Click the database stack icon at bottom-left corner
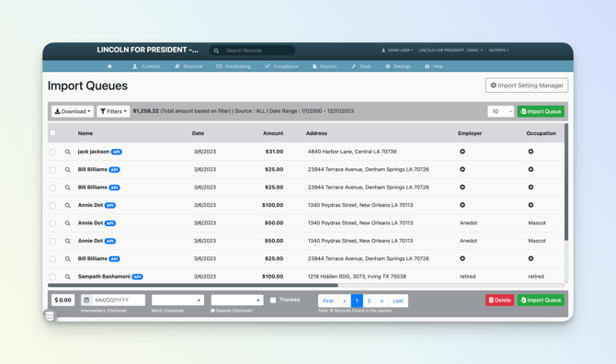This screenshot has width=616, height=364. coord(50,315)
